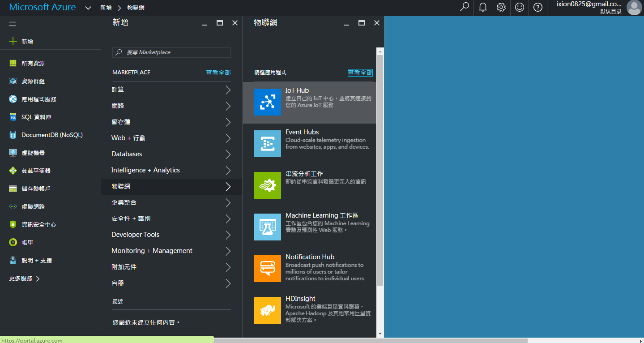Click 新增 breadcrumb in top bar

point(106,8)
